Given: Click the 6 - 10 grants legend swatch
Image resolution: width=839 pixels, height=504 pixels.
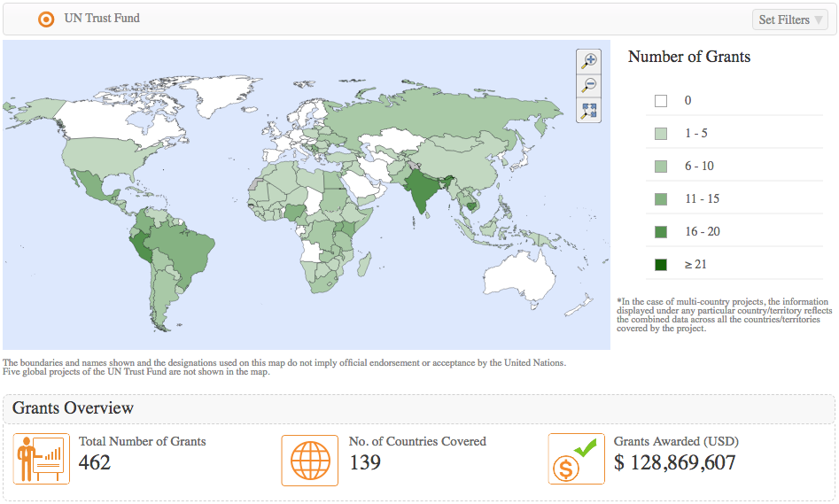Looking at the screenshot, I should [661, 167].
